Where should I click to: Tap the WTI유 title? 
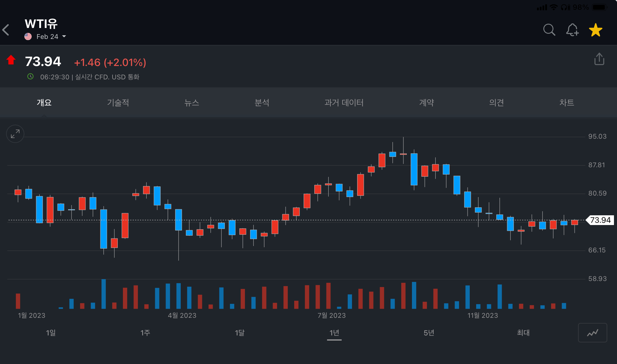click(x=41, y=23)
